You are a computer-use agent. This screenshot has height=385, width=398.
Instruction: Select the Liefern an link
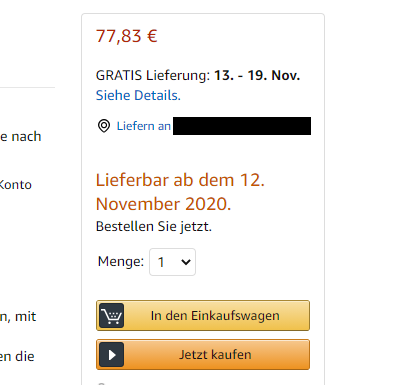(x=144, y=126)
